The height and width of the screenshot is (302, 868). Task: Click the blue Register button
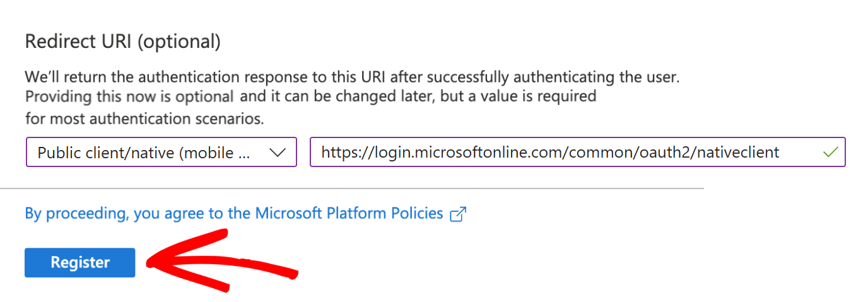(79, 262)
